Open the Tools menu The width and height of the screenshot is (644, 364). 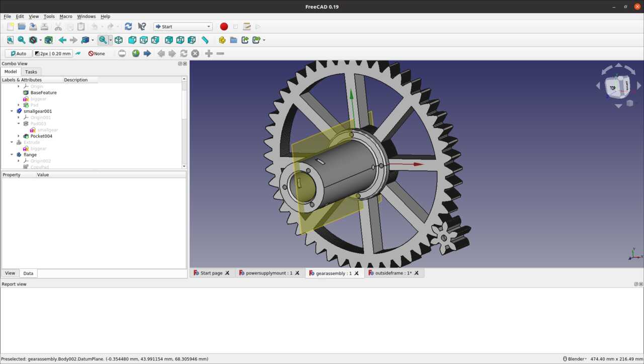pos(49,17)
